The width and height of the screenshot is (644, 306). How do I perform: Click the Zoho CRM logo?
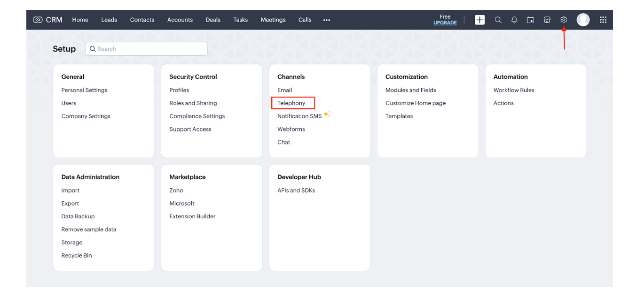coord(47,20)
